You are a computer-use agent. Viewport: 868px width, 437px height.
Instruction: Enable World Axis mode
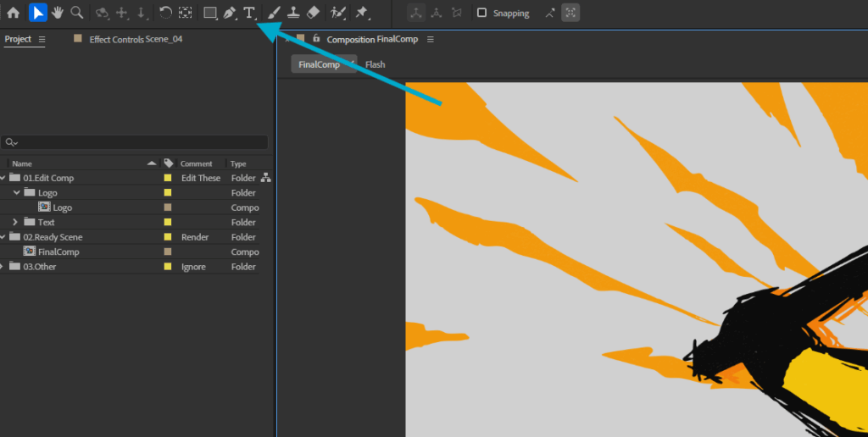pos(437,13)
